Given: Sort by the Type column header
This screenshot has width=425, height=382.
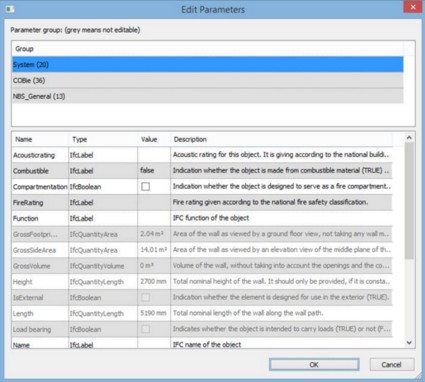Looking at the screenshot, I should click(103, 139).
